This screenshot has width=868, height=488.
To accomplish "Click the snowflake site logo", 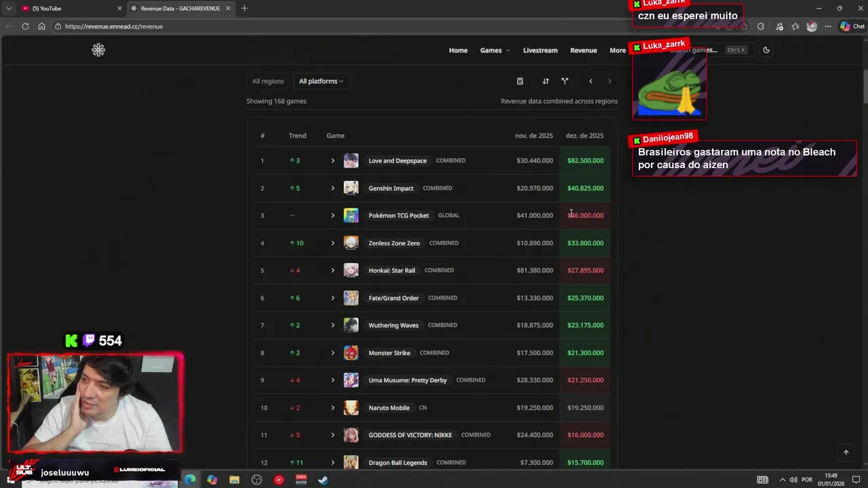I will (98, 50).
